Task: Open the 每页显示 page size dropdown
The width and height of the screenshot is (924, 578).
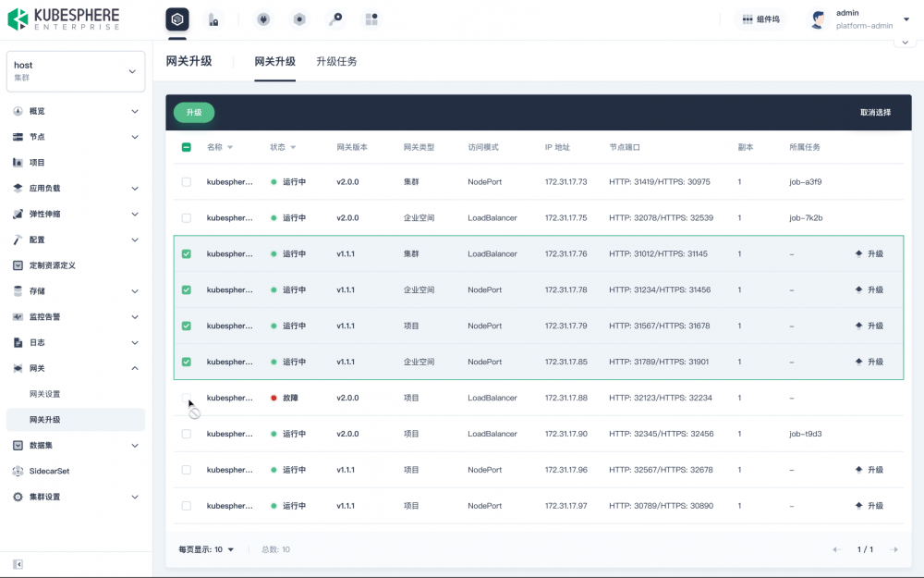Action: click(206, 549)
